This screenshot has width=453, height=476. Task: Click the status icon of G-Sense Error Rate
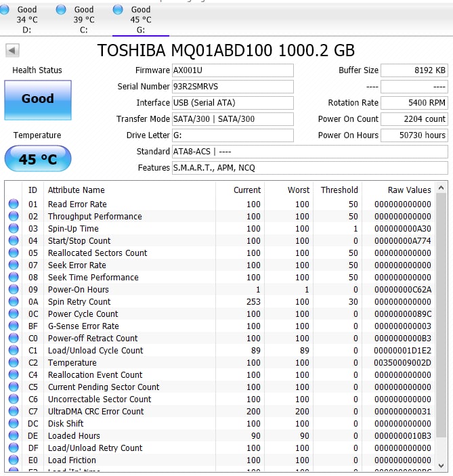14,326
